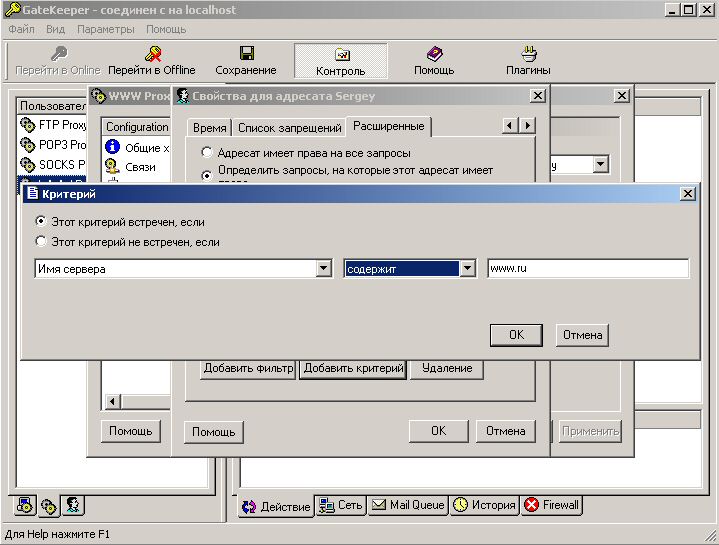Open the Файл menu
Screen dimensions: 719x545
tap(22, 29)
